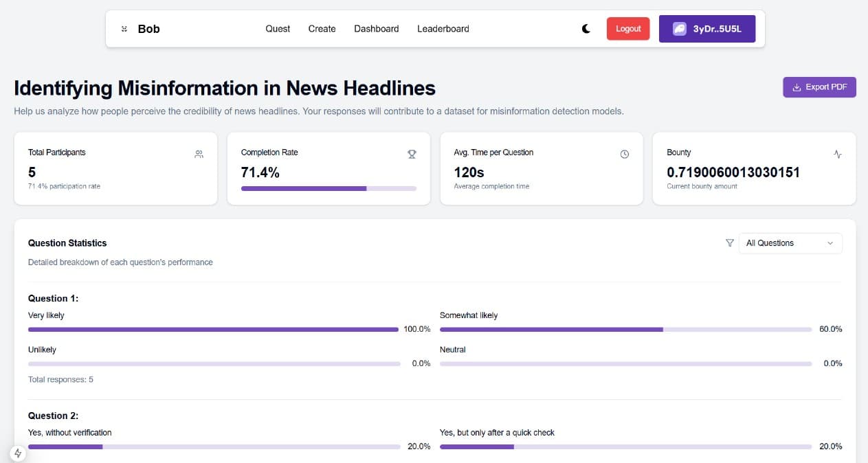Open the Leaderboard page
868x463 pixels.
[x=443, y=29]
